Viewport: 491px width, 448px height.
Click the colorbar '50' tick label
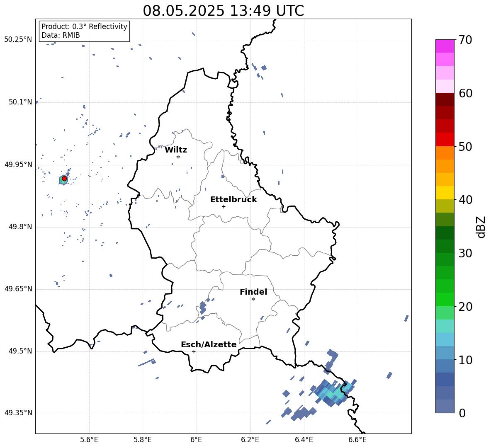(465, 146)
